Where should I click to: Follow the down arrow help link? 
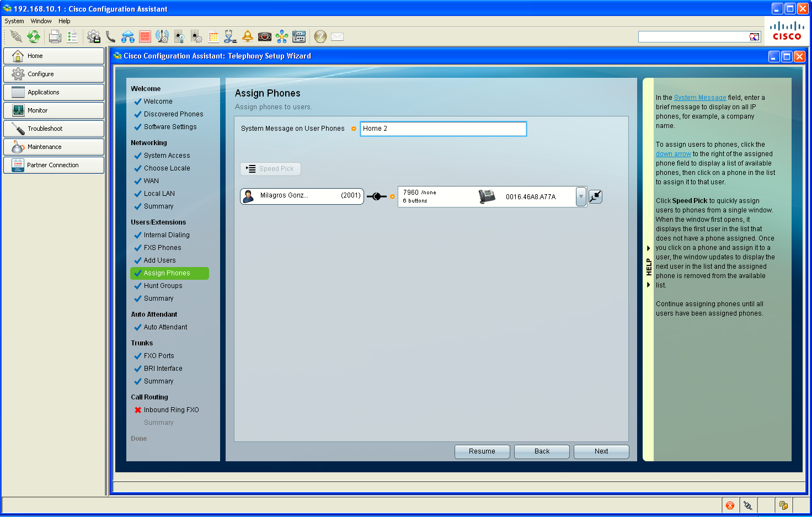coord(674,154)
